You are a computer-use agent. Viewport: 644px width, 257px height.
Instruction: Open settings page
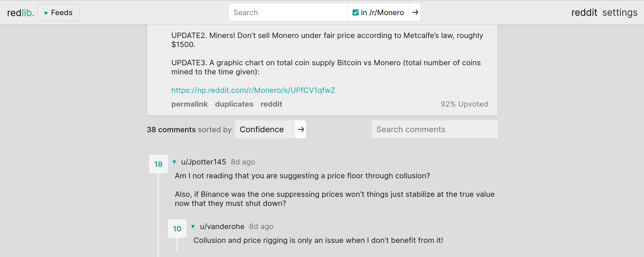(x=619, y=13)
